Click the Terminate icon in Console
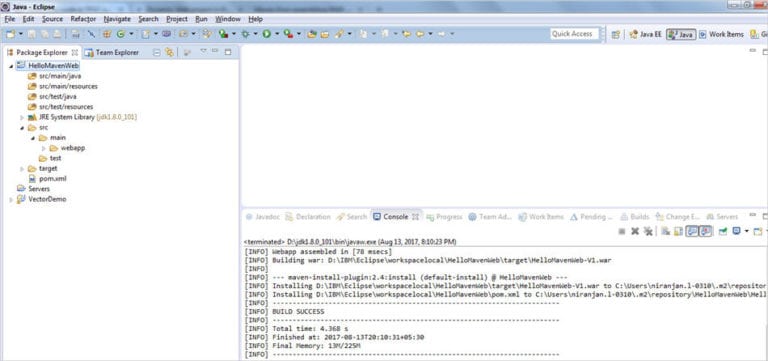 click(x=622, y=231)
